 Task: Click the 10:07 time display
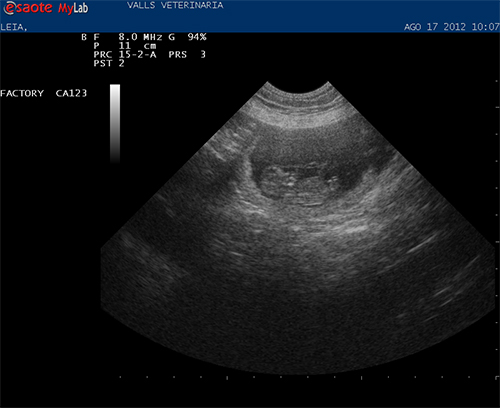point(485,27)
